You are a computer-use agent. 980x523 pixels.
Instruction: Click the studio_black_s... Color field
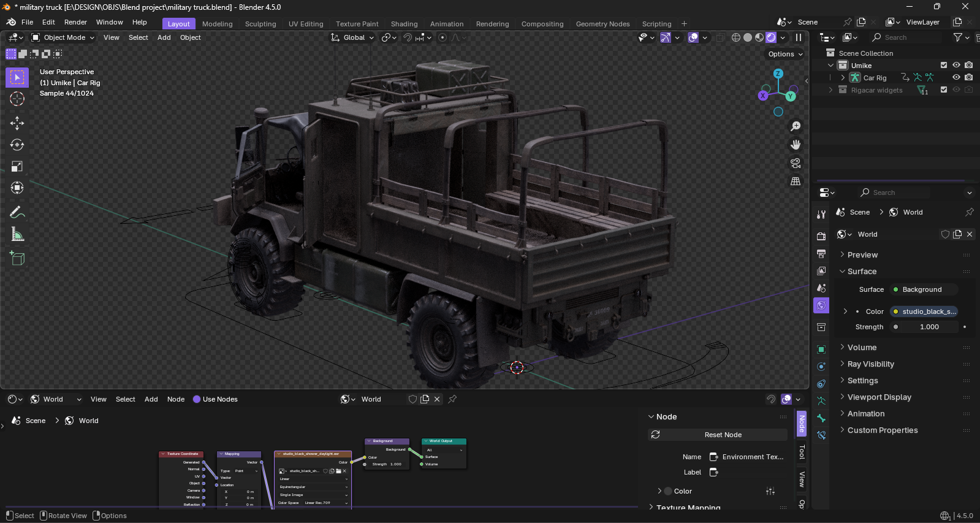point(924,311)
